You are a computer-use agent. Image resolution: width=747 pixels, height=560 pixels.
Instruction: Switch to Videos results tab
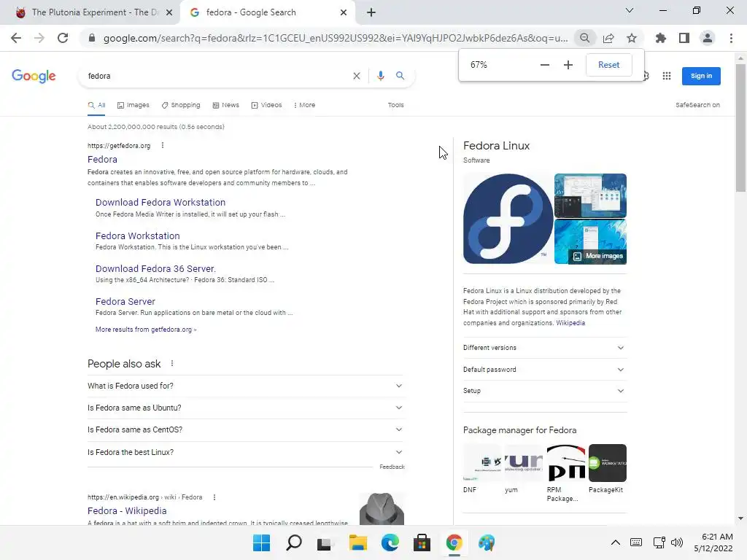(x=267, y=105)
